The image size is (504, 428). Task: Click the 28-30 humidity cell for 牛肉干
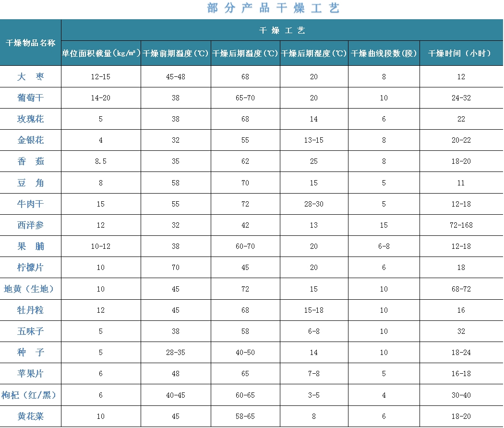[314, 204]
